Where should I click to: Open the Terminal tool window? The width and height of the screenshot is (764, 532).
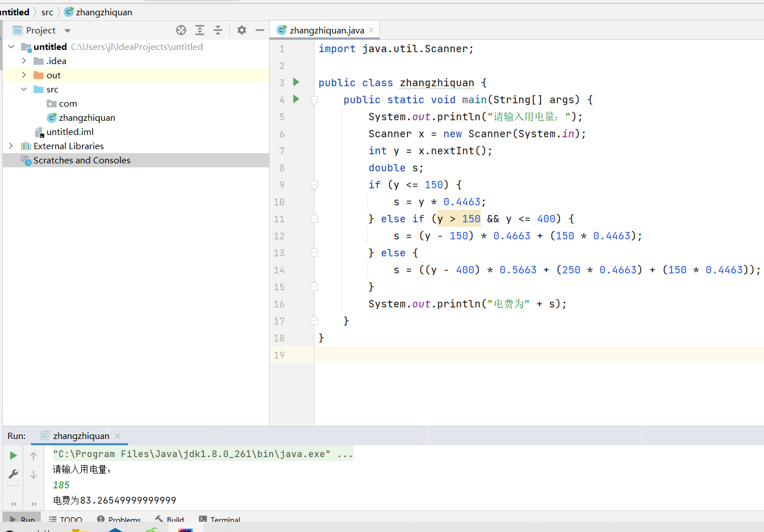pos(220,519)
